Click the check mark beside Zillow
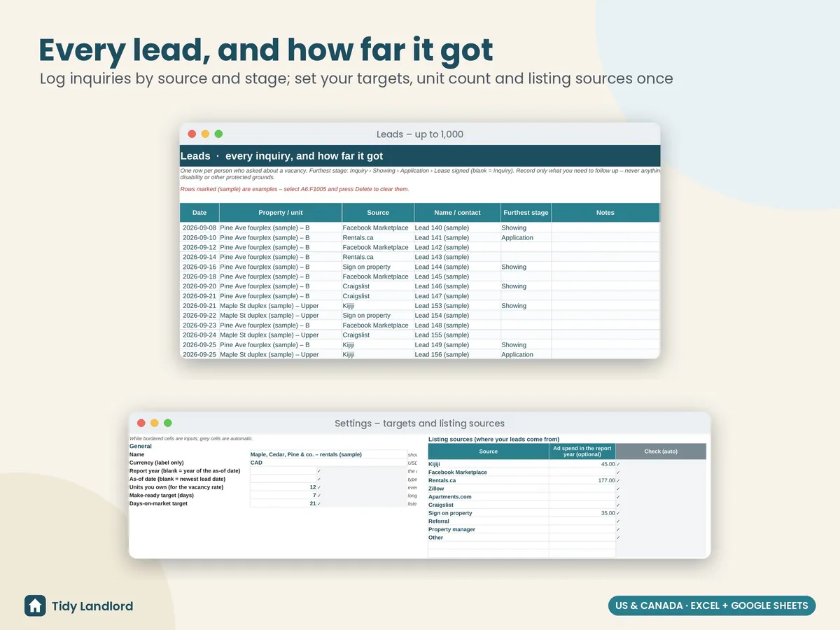 pyautogui.click(x=618, y=489)
